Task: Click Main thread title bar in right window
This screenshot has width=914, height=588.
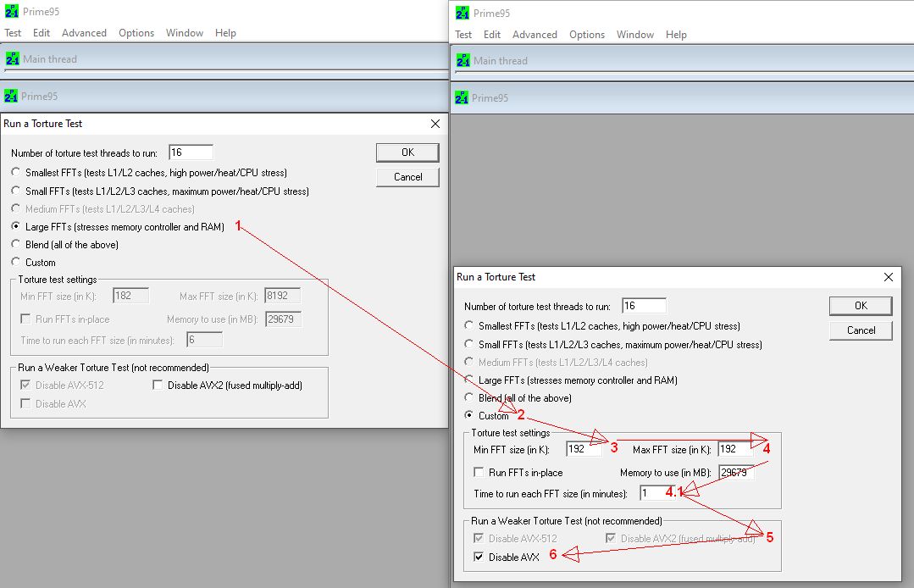Action: 683,61
